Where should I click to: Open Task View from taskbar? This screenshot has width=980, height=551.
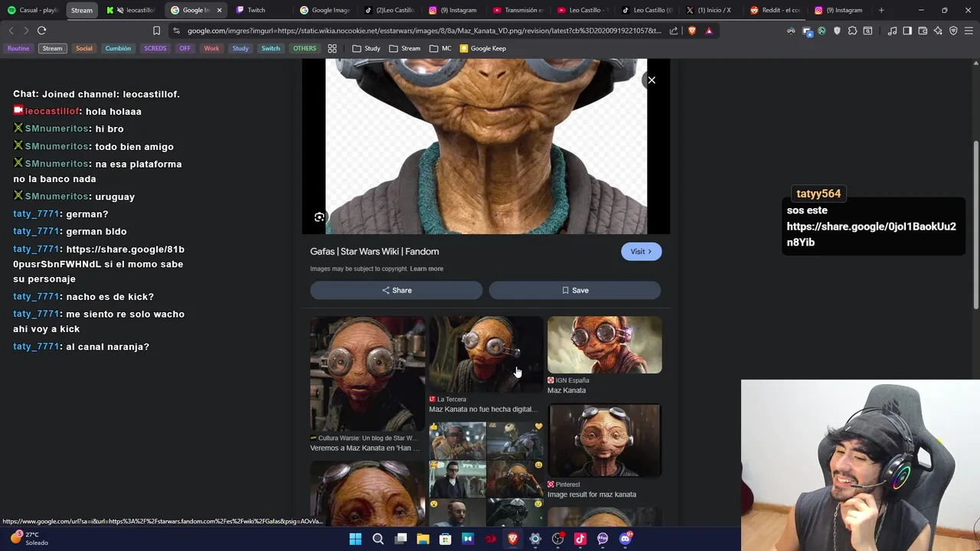click(x=400, y=539)
